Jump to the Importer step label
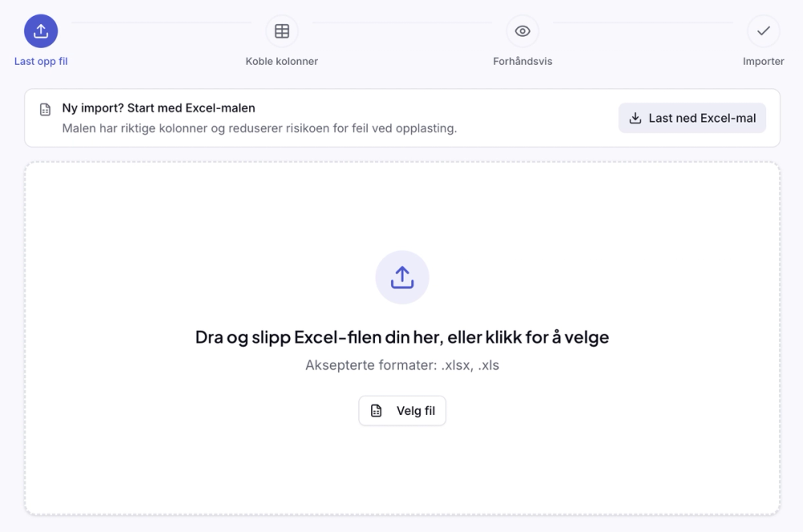Image resolution: width=803 pixels, height=532 pixels. 763,61
